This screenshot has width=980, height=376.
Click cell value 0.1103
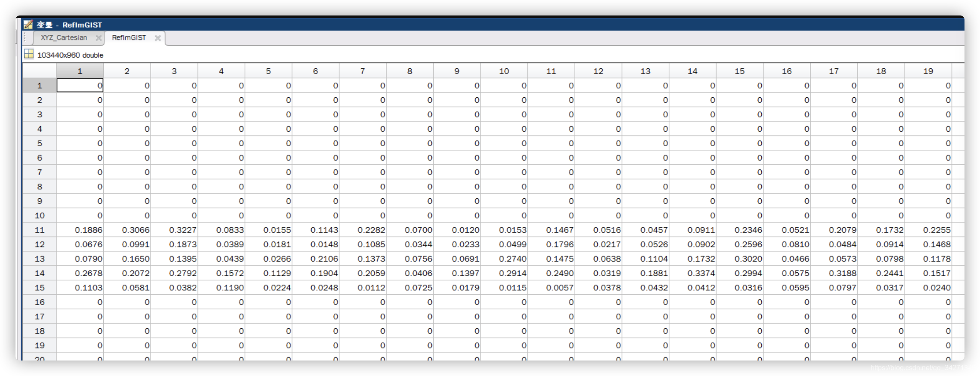(88, 287)
